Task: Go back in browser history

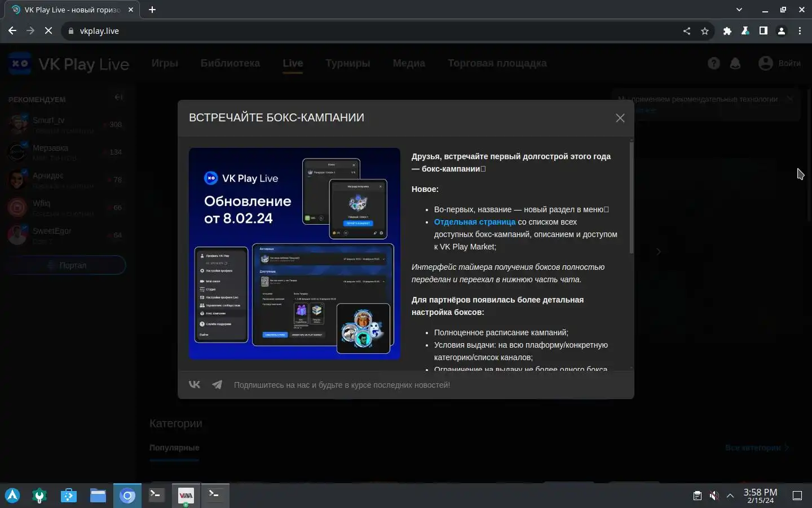Action: coord(12,31)
